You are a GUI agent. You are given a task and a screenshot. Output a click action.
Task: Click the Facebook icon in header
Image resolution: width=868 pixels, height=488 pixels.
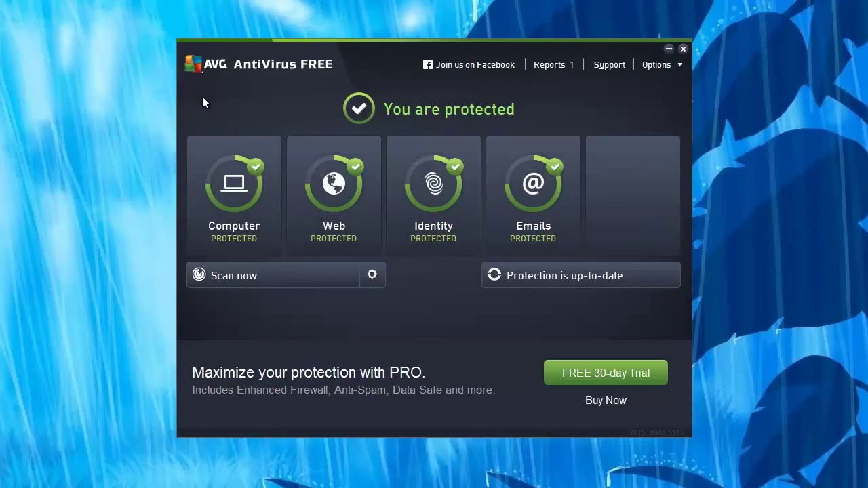pyautogui.click(x=428, y=64)
